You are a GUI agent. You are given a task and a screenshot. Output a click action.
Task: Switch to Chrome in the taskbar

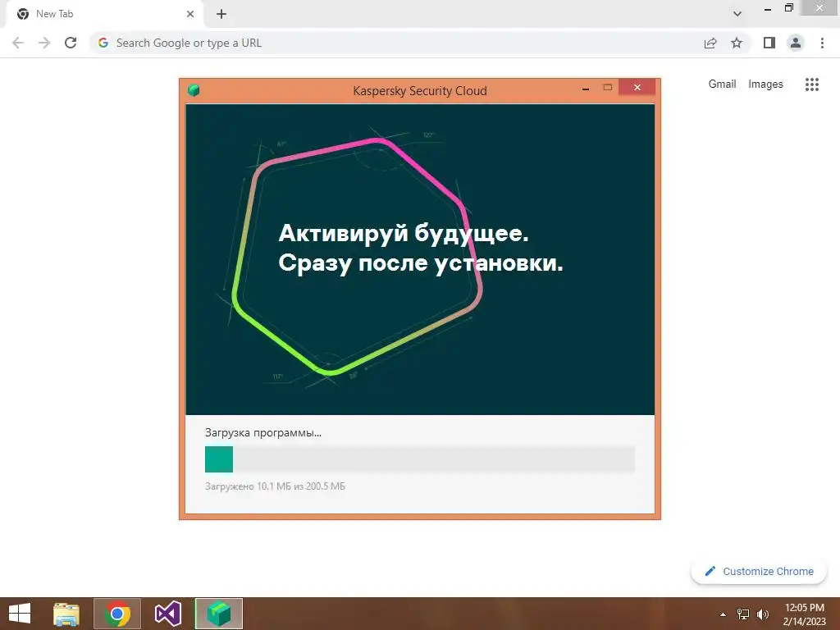[x=116, y=614]
